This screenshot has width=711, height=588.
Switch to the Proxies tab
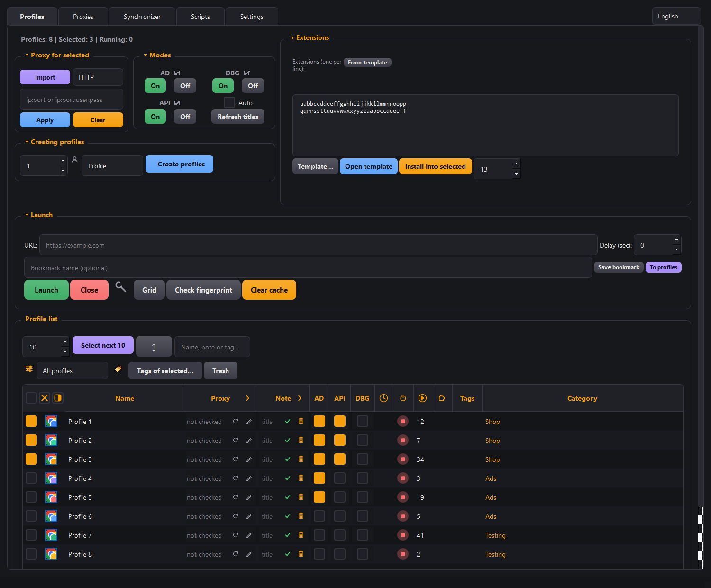pyautogui.click(x=83, y=17)
